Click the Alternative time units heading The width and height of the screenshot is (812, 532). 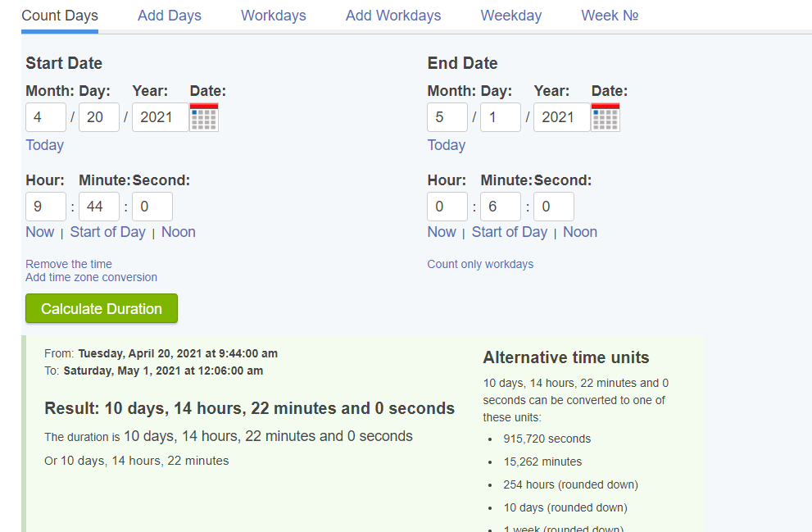point(566,357)
